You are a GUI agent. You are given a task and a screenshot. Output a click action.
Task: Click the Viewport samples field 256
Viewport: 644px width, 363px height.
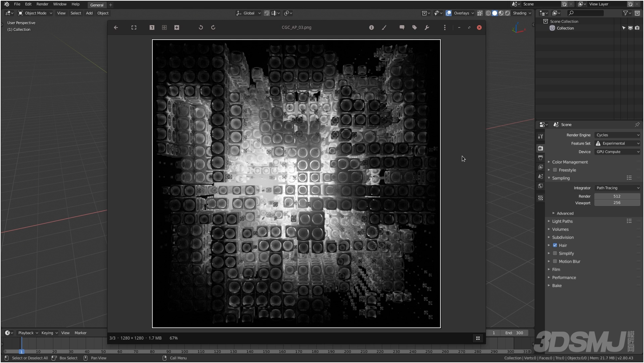point(617,203)
